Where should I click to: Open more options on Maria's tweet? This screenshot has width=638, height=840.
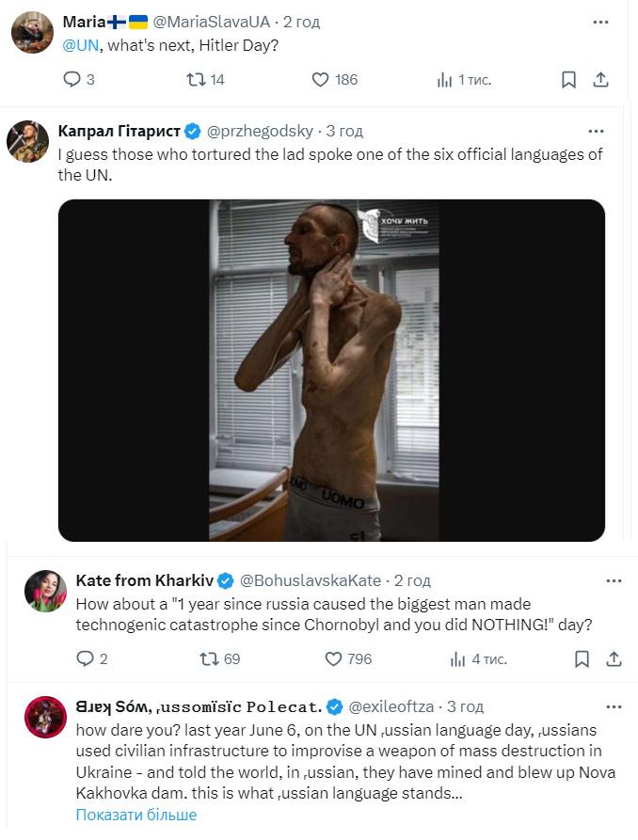599,22
